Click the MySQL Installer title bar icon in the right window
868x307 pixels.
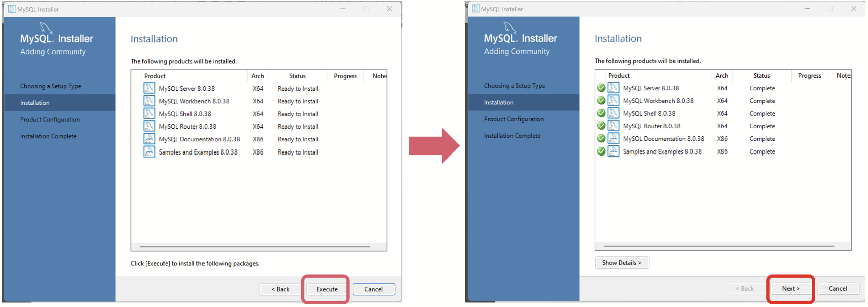coord(476,9)
